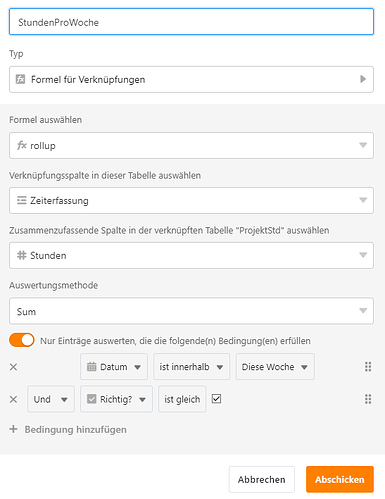Screen dimensions: 385x499
Task: Click the link column icon beside Zeiterfassung
Action: pos(22,200)
